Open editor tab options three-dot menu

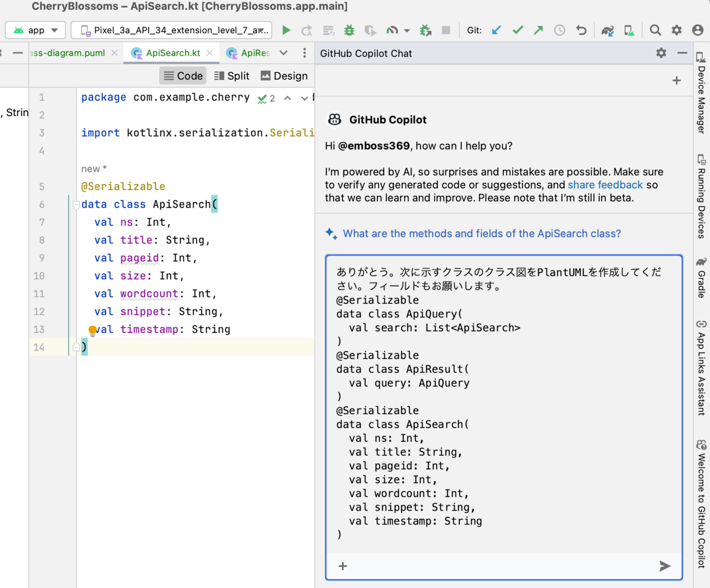(x=304, y=53)
